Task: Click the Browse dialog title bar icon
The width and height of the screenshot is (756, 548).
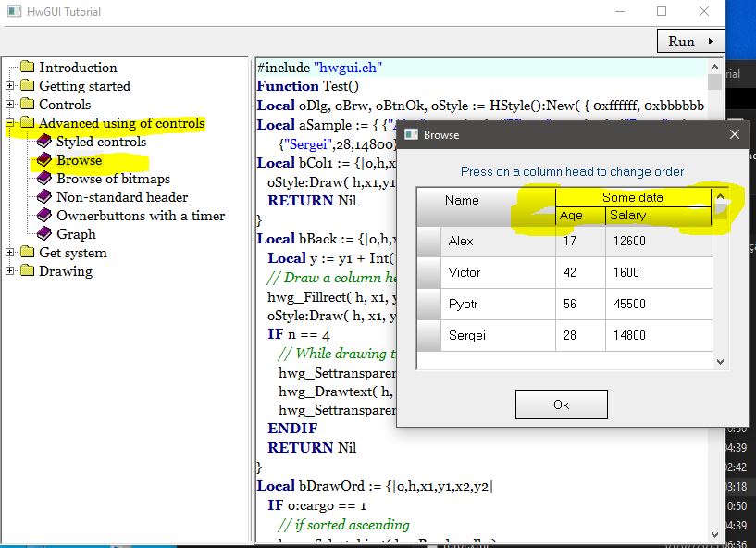Action: [411, 135]
